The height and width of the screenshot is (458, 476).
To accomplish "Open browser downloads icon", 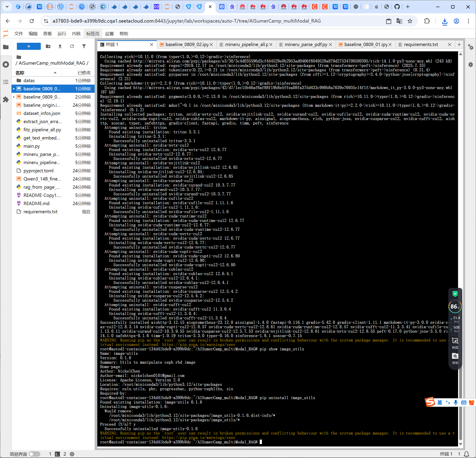I will click(x=445, y=21).
